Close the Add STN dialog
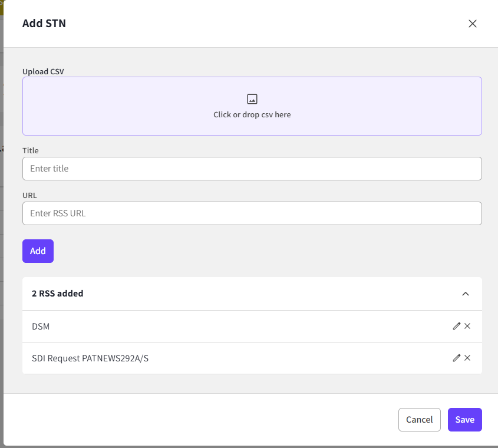 click(472, 24)
